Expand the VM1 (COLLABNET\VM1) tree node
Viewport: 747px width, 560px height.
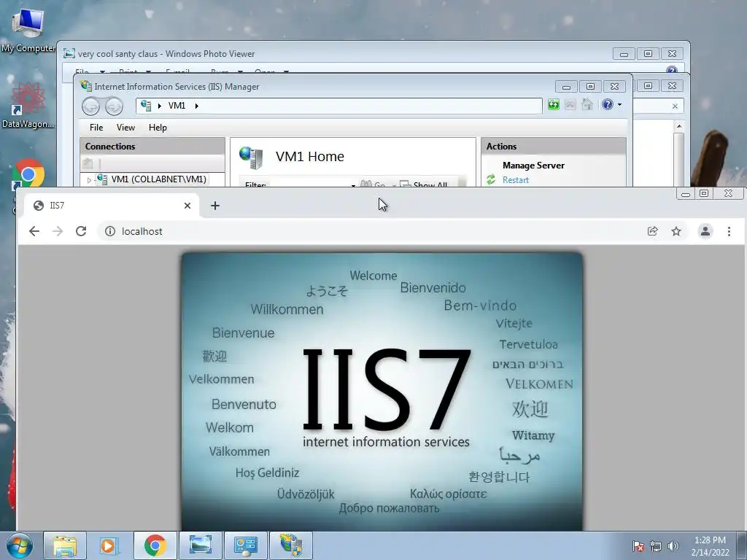tap(89, 180)
